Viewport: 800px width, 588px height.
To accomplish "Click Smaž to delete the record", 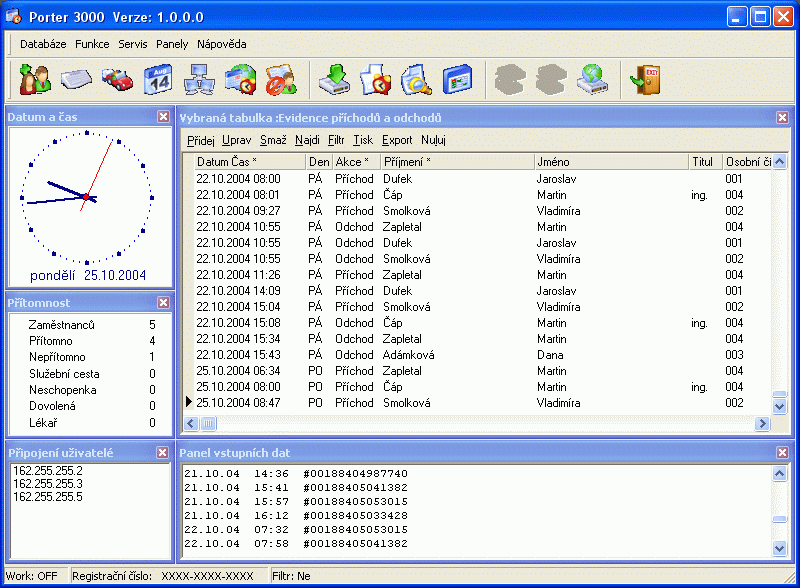I will 273,140.
